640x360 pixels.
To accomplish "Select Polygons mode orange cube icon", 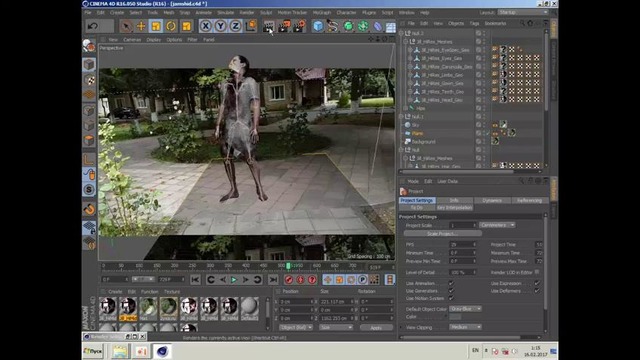I will coord(89,140).
